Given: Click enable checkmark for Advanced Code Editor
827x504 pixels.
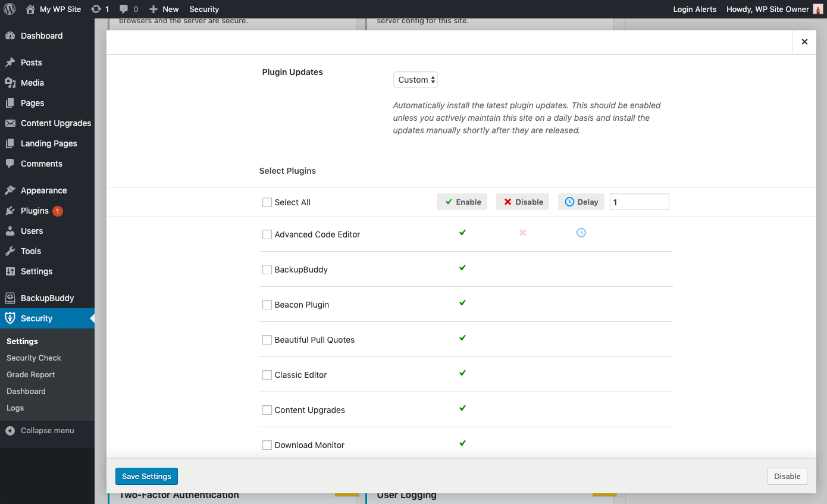Looking at the screenshot, I should point(462,233).
